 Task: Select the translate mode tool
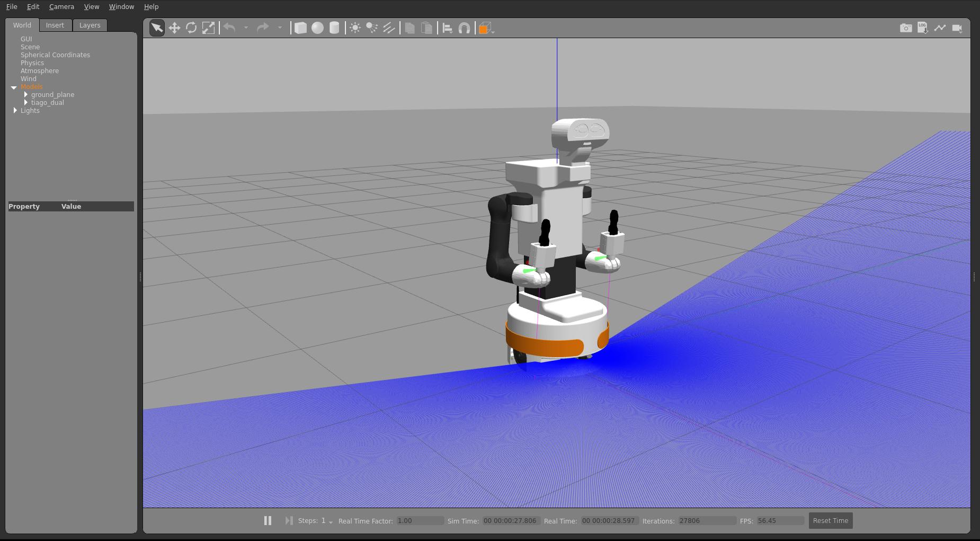pyautogui.click(x=174, y=28)
